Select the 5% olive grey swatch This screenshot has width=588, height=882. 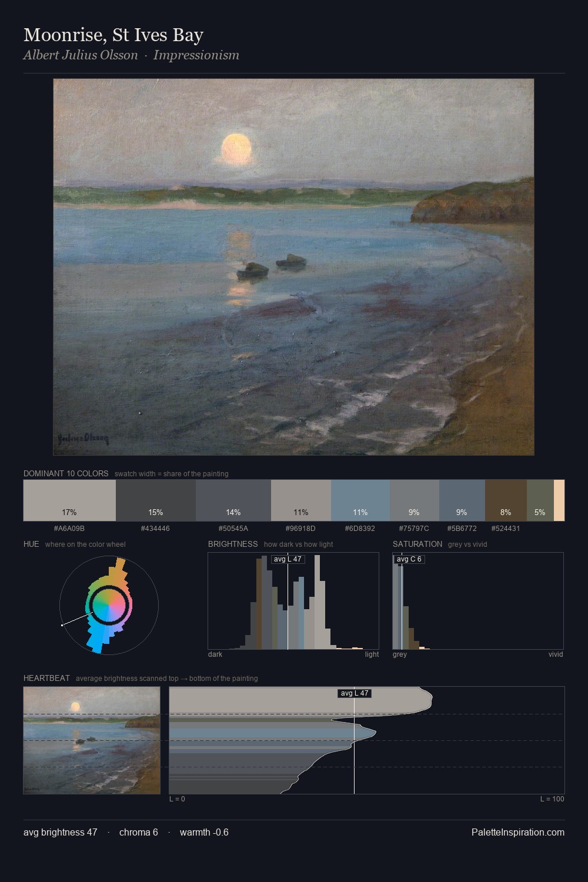(x=540, y=500)
